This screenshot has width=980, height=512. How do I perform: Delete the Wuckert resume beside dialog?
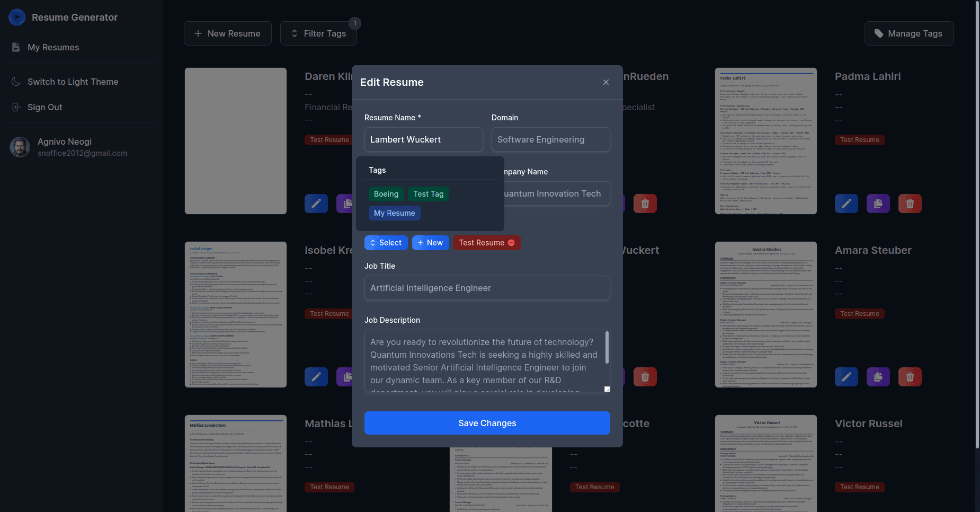[645, 377]
